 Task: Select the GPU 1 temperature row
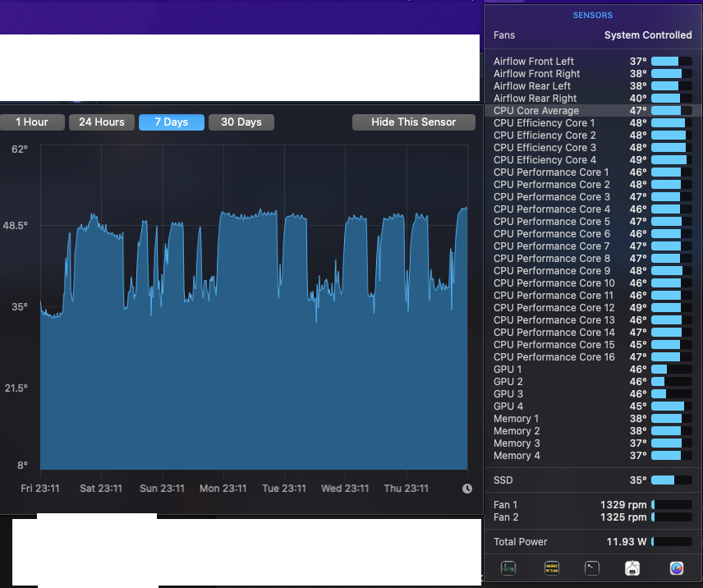click(593, 370)
